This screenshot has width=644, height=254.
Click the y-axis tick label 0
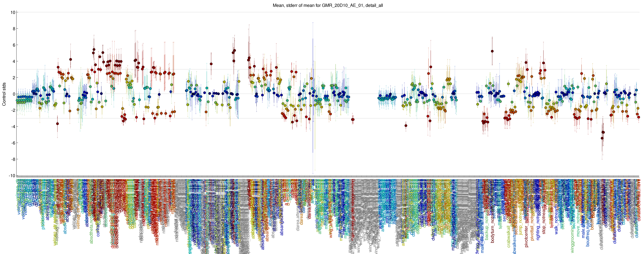coord(14,94)
